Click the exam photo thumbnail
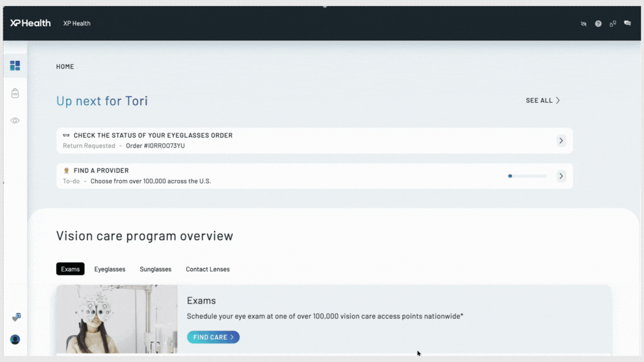Image resolution: width=644 pixels, height=362 pixels. (x=117, y=320)
